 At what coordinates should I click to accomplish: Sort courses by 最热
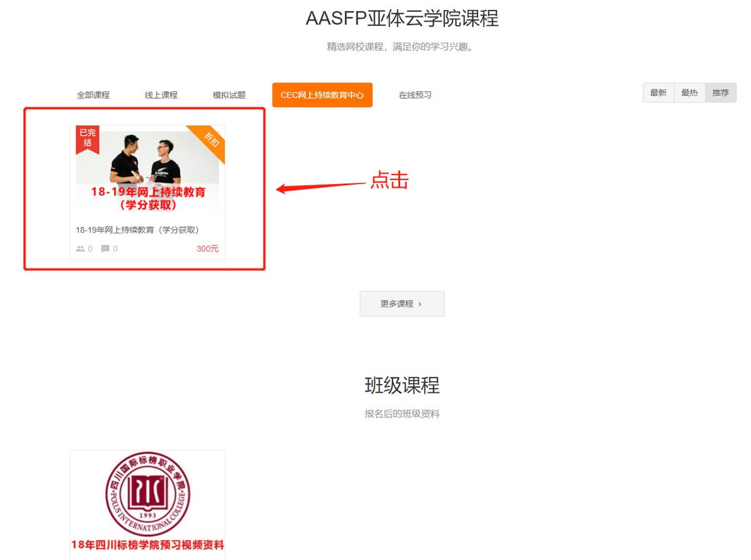690,93
